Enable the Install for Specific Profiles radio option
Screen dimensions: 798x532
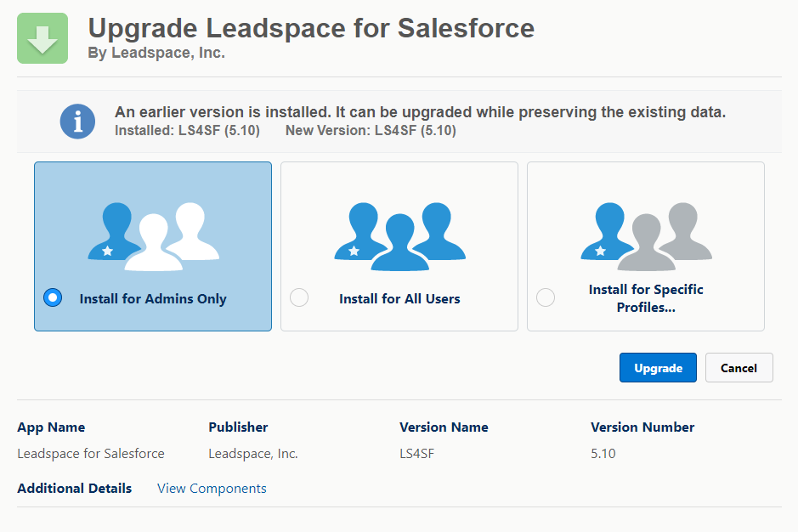pos(546,297)
